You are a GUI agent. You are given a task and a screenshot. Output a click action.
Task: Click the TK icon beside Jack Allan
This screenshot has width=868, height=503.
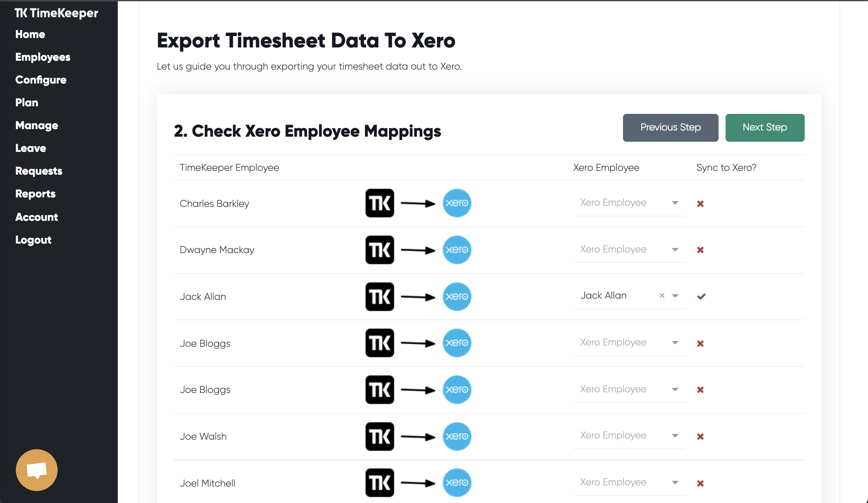tap(380, 296)
